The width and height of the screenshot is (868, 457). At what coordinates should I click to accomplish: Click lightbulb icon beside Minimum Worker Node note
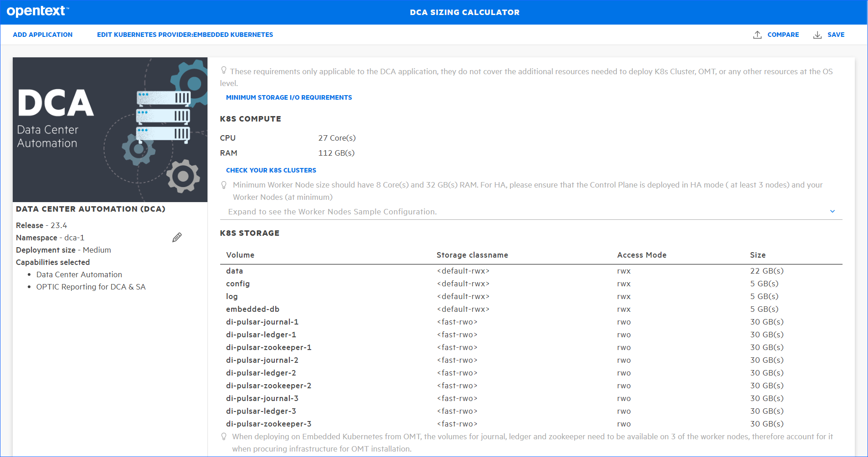point(224,185)
